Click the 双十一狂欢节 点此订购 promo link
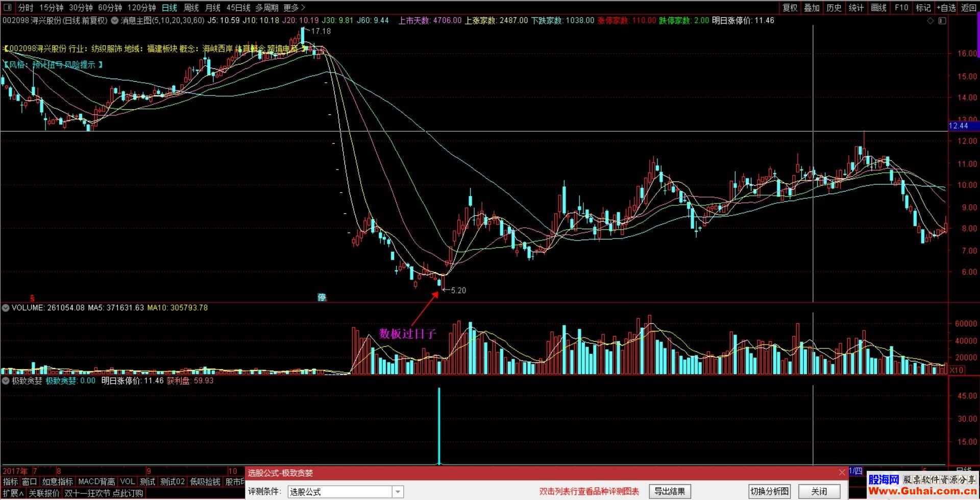This screenshot has width=980, height=500. (104, 493)
